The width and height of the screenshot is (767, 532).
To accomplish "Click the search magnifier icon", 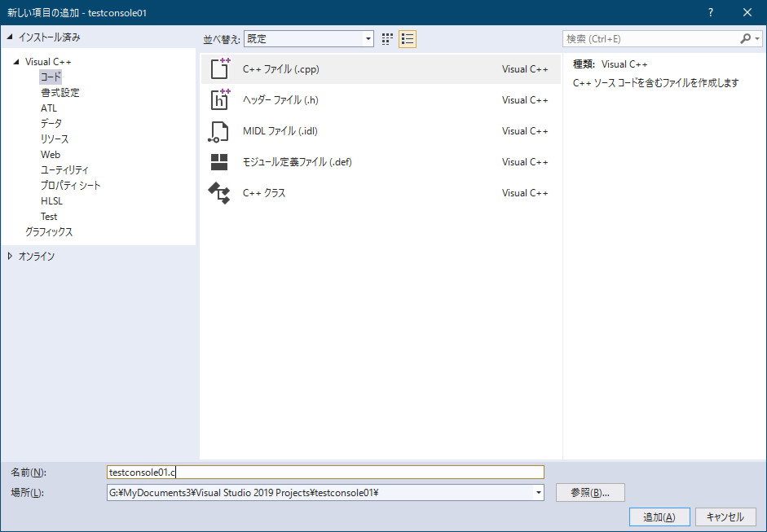I will tap(745, 39).
